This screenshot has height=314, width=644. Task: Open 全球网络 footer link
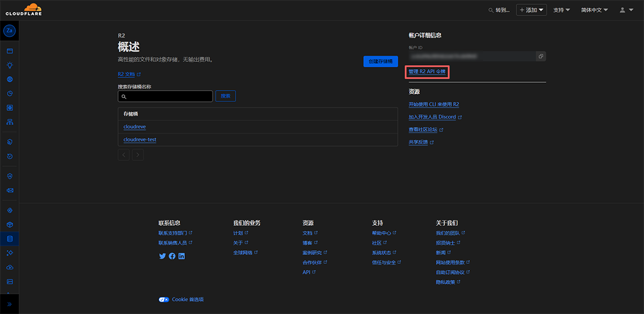(246, 253)
